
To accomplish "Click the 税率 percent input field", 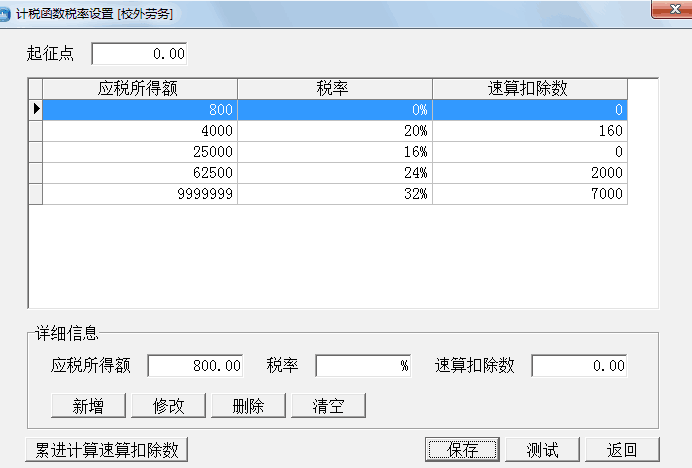I will click(362, 366).
